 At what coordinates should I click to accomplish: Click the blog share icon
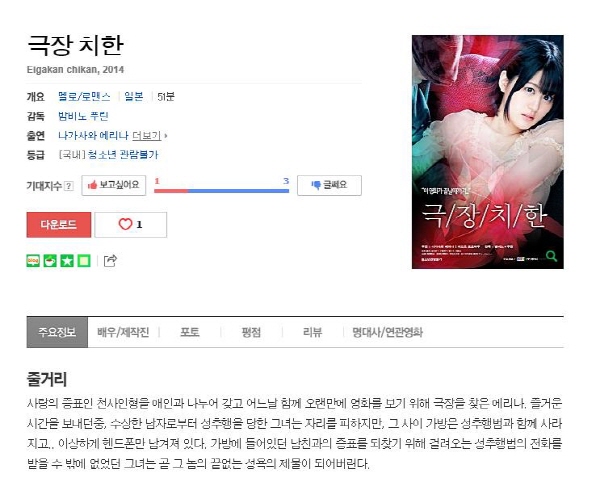pyautogui.click(x=33, y=261)
